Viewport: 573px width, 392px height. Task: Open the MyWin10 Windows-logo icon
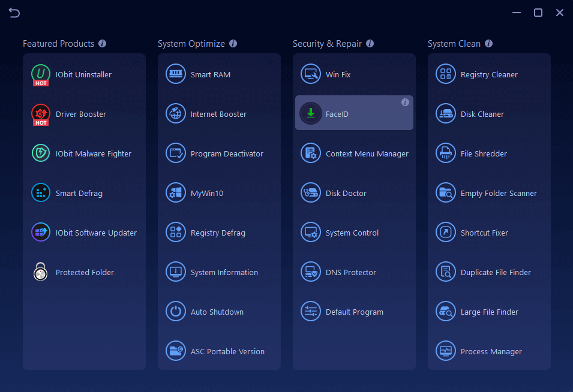coord(176,193)
